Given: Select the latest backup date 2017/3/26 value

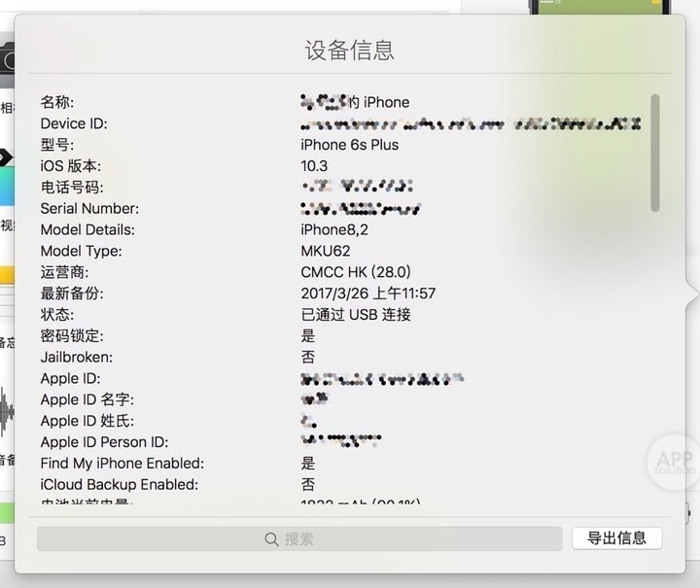Looking at the screenshot, I should coord(367,294).
